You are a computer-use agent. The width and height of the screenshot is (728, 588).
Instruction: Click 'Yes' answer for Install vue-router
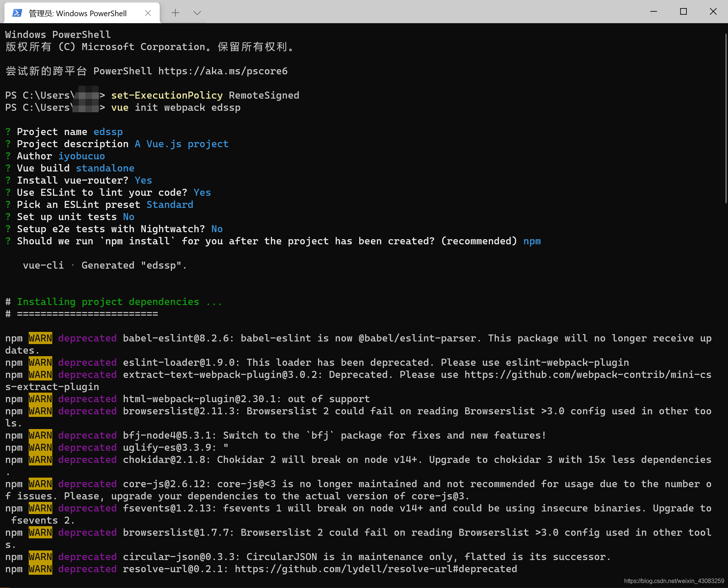(x=144, y=180)
